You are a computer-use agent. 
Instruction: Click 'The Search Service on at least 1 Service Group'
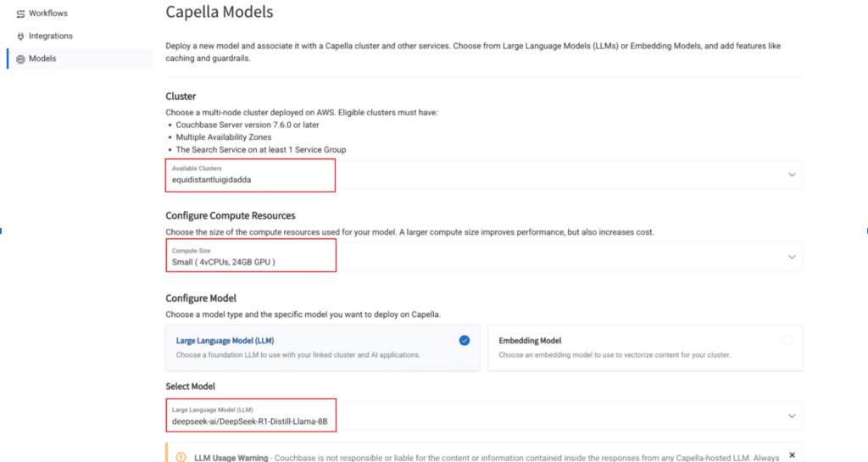261,150
